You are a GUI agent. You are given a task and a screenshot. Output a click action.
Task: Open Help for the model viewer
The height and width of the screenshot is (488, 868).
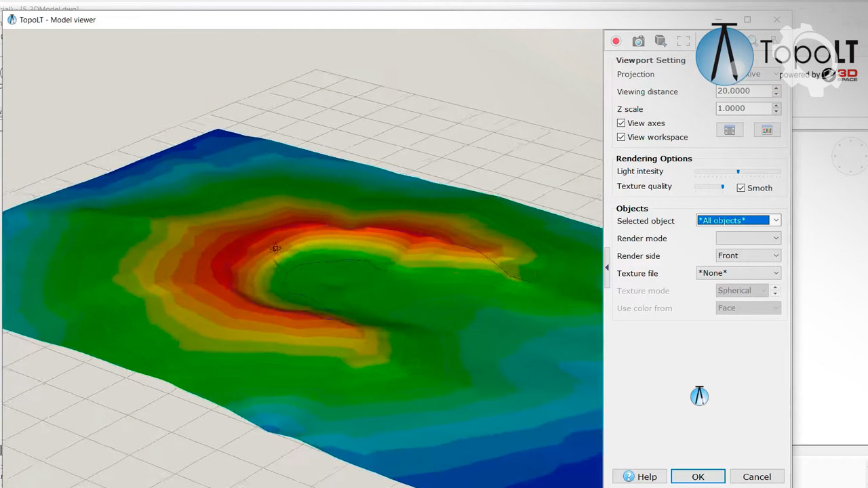click(639, 476)
